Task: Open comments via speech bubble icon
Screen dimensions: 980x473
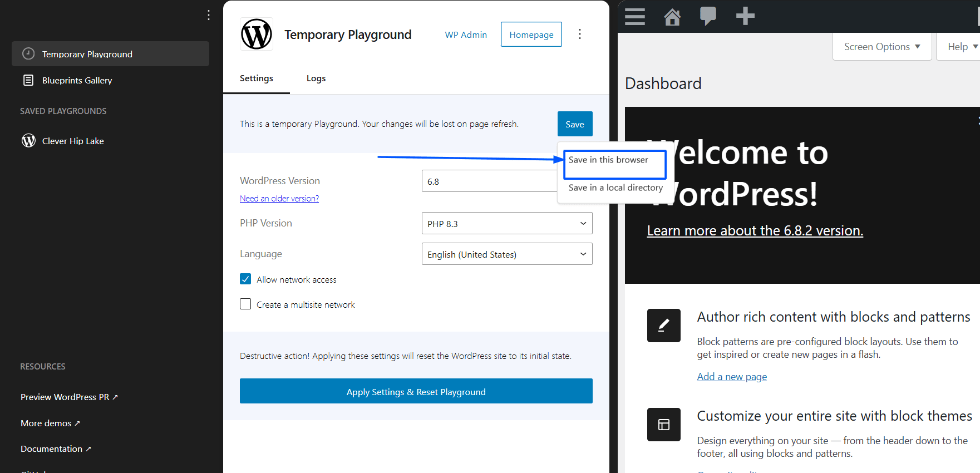Action: click(x=708, y=16)
